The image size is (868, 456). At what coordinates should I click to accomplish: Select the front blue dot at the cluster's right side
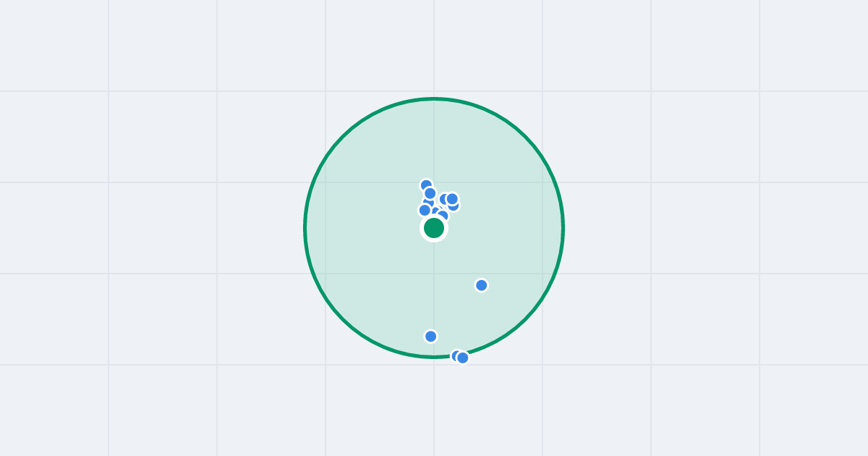click(452, 199)
